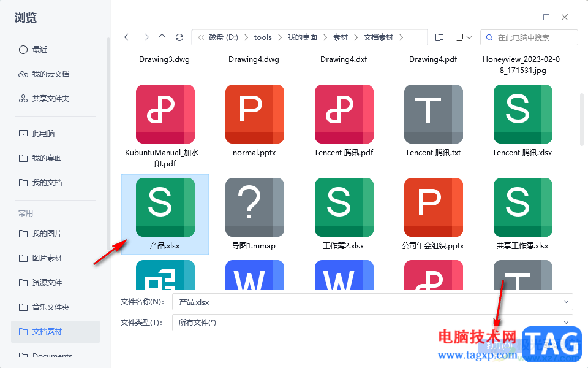Select 文档素材 sidebar folder
The width and height of the screenshot is (588, 368).
(55, 332)
